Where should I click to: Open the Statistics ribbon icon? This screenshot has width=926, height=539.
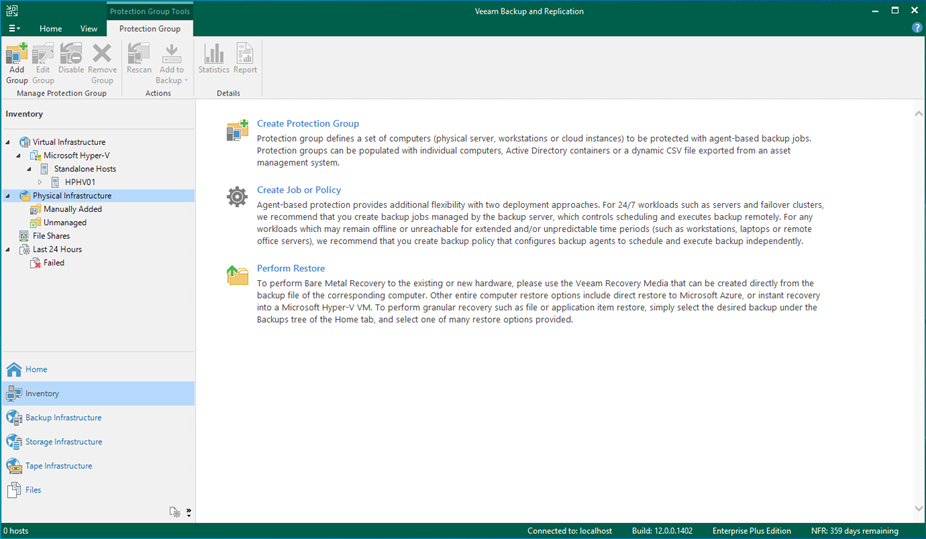point(214,54)
